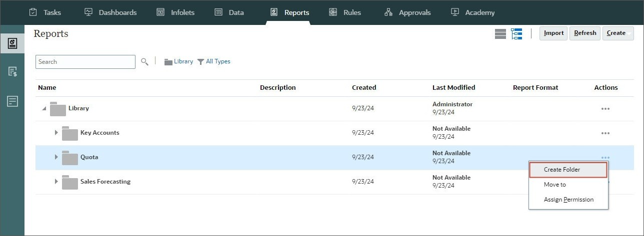The image size is (644, 236).
Task: Select the Library folder row name
Action: coord(78,108)
